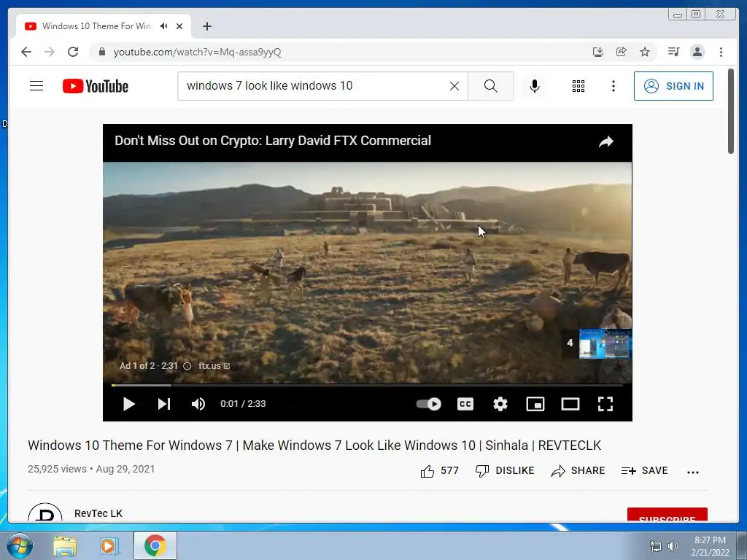The image size is (747, 560).
Task: Open the YouTube hamburger guide menu
Action: click(36, 86)
